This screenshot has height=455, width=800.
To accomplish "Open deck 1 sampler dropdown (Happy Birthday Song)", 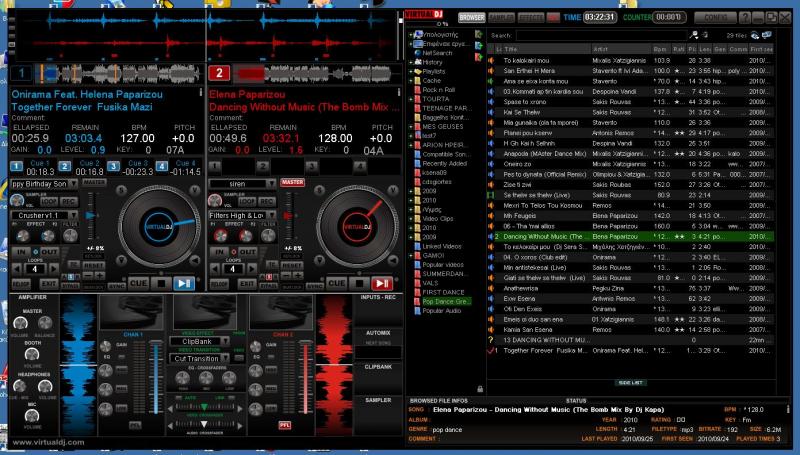I will tap(44, 184).
